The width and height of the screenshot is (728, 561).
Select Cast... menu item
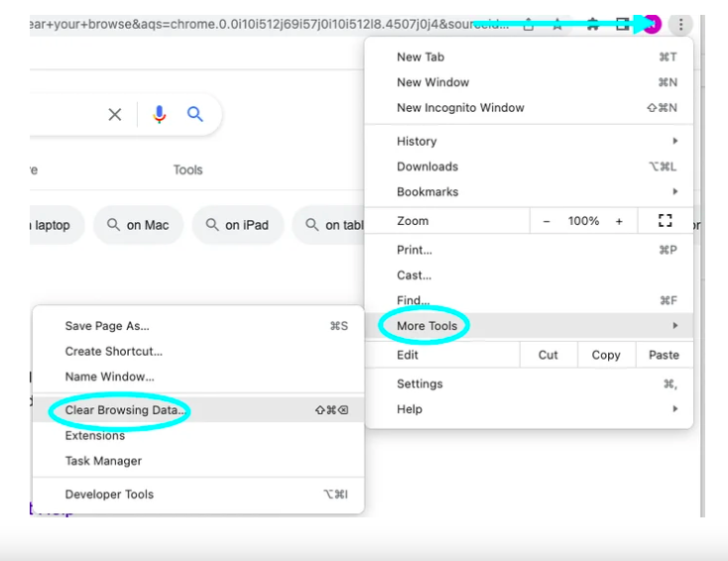530,276
